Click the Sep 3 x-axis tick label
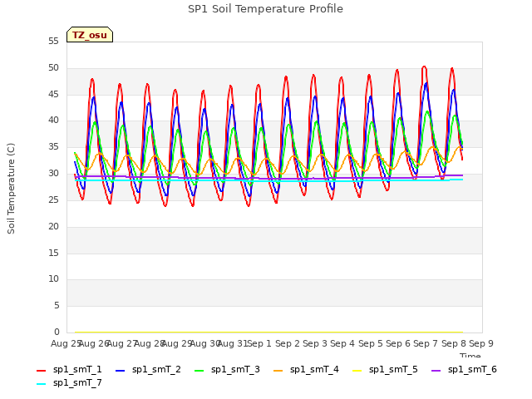 315,343
